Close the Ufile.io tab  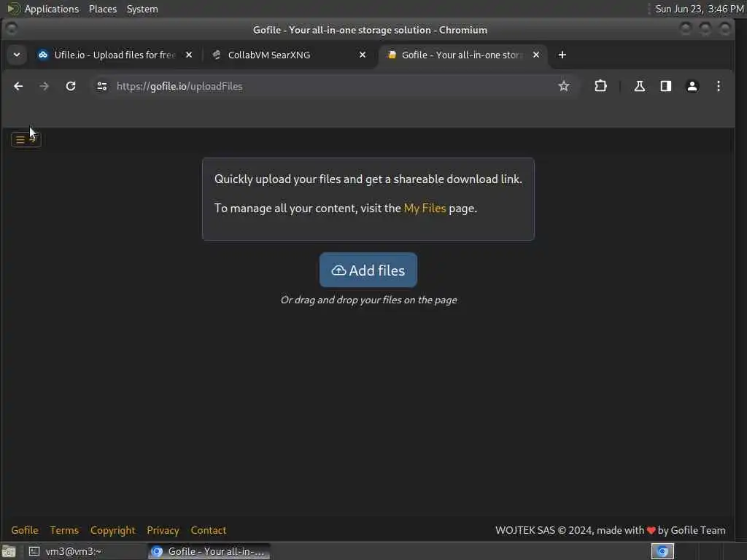tap(189, 55)
